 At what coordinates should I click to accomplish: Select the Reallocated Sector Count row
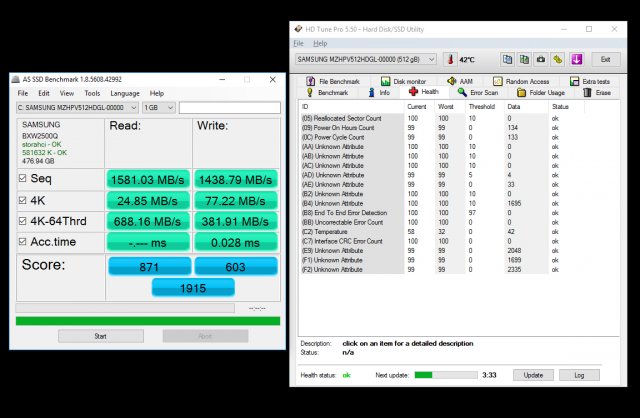pyautogui.click(x=432, y=118)
